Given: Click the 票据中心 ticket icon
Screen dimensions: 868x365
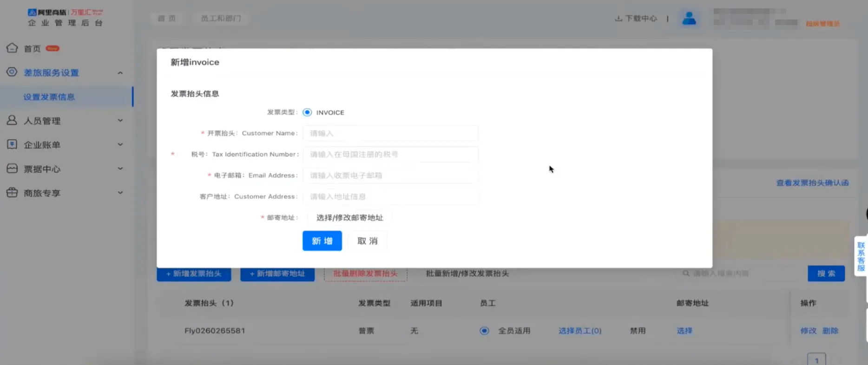Looking at the screenshot, I should pos(12,169).
